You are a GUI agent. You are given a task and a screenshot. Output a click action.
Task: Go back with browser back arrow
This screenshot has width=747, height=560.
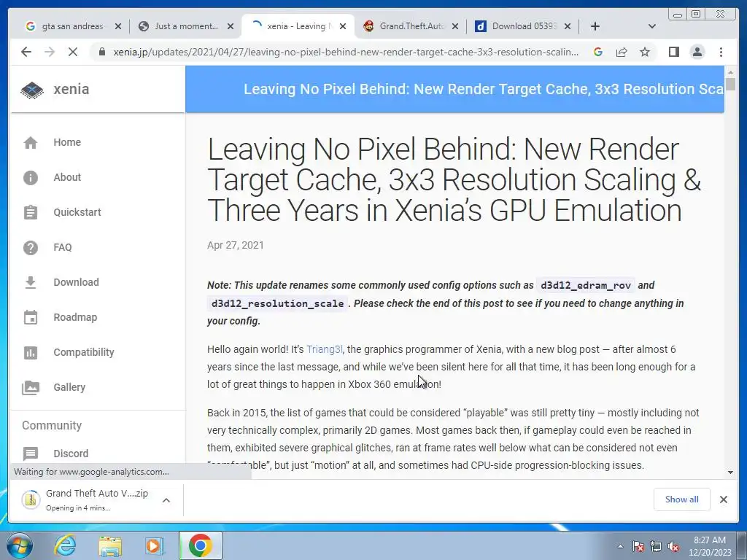point(26,52)
